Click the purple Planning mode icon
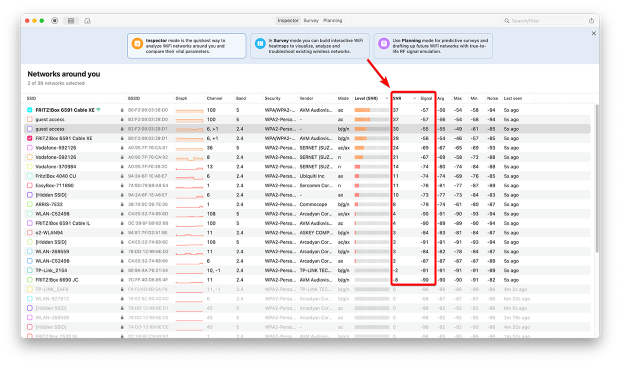This screenshot has width=620, height=365. pos(384,43)
